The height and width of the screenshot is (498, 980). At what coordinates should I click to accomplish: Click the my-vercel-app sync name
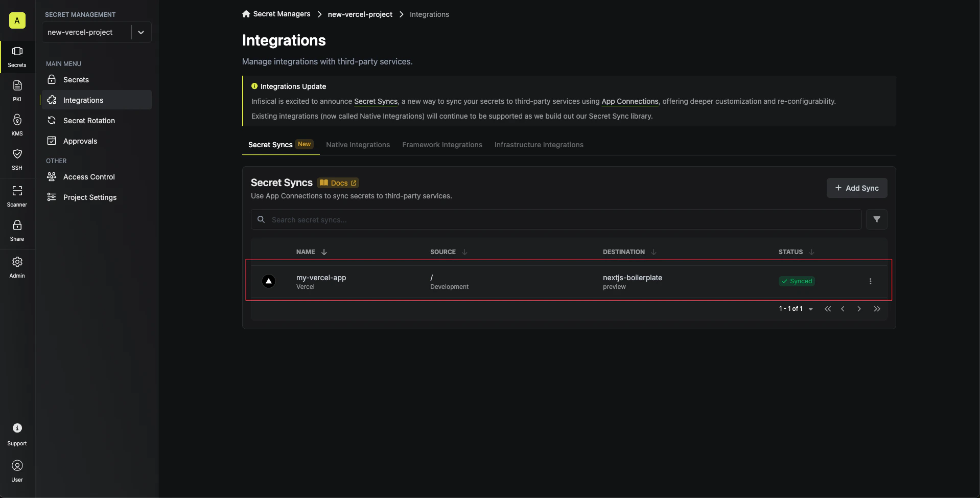[x=321, y=278]
